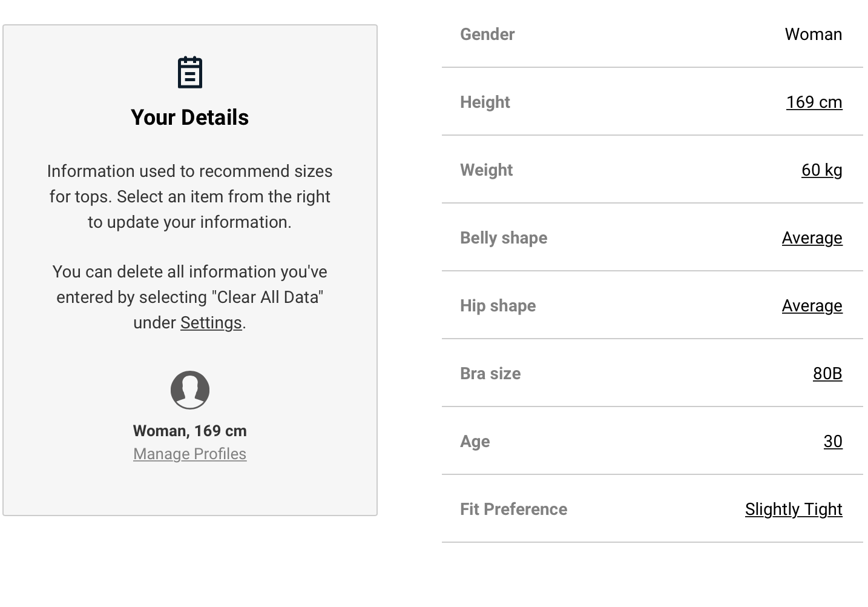Update the 60 kg weight value
The height and width of the screenshot is (607, 868).
click(x=821, y=170)
